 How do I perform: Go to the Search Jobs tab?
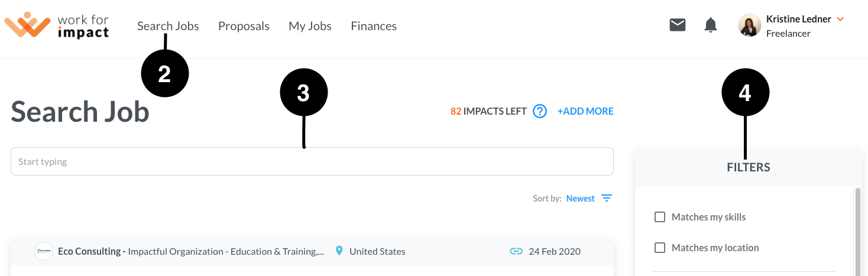pos(168,26)
